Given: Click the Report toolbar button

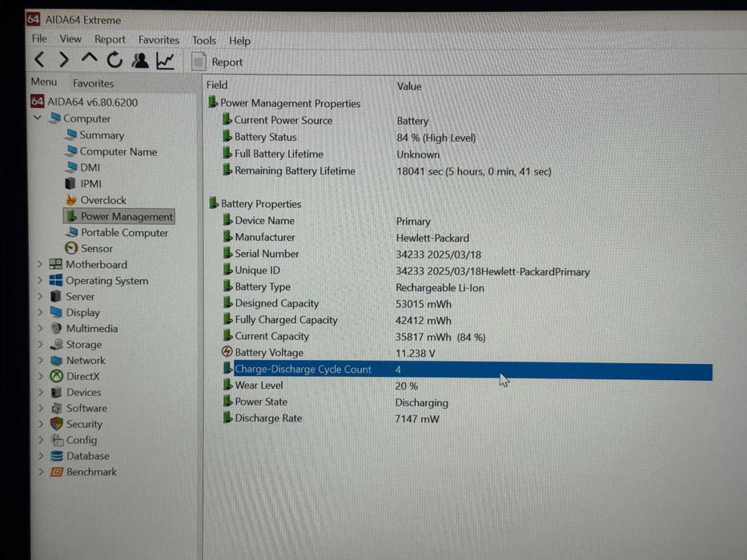Looking at the screenshot, I should coord(217,62).
